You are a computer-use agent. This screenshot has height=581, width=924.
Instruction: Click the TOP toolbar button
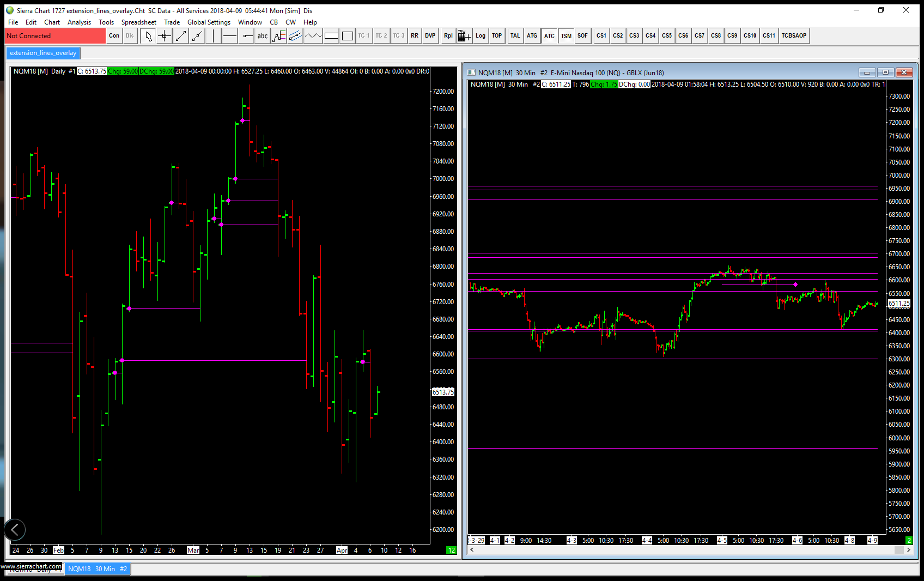tap(497, 36)
